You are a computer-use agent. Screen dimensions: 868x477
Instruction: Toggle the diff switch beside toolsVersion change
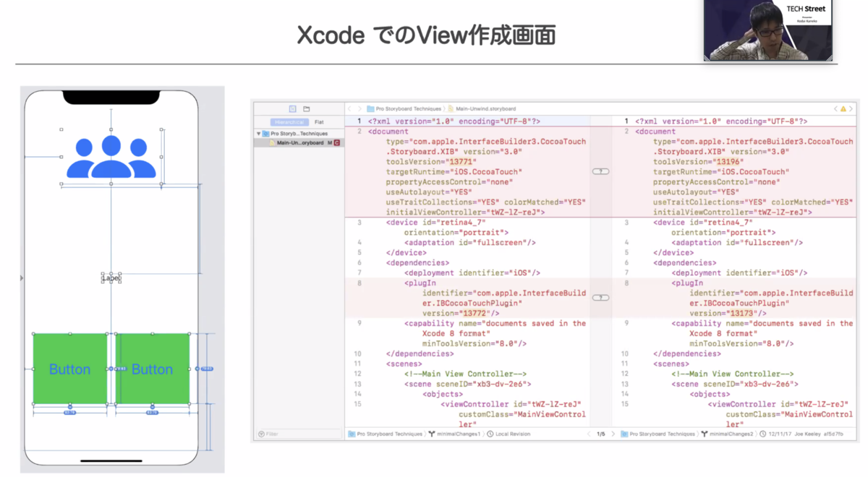tap(600, 171)
